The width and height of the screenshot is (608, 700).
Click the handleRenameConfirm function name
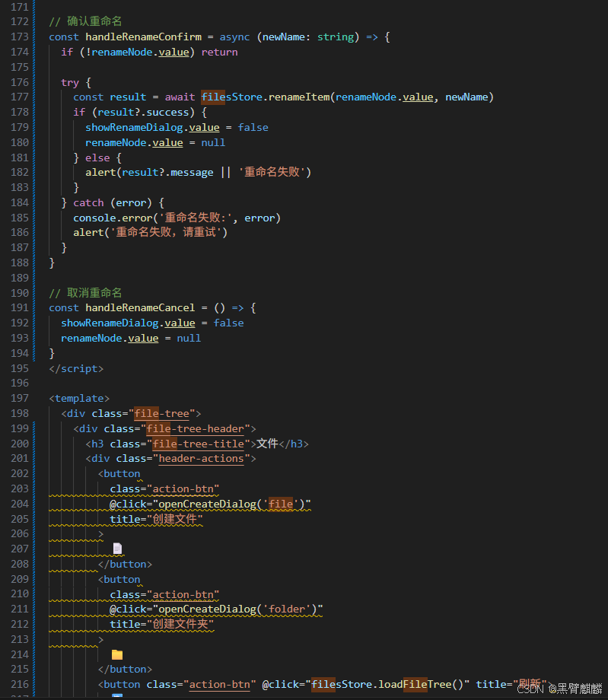[143, 37]
